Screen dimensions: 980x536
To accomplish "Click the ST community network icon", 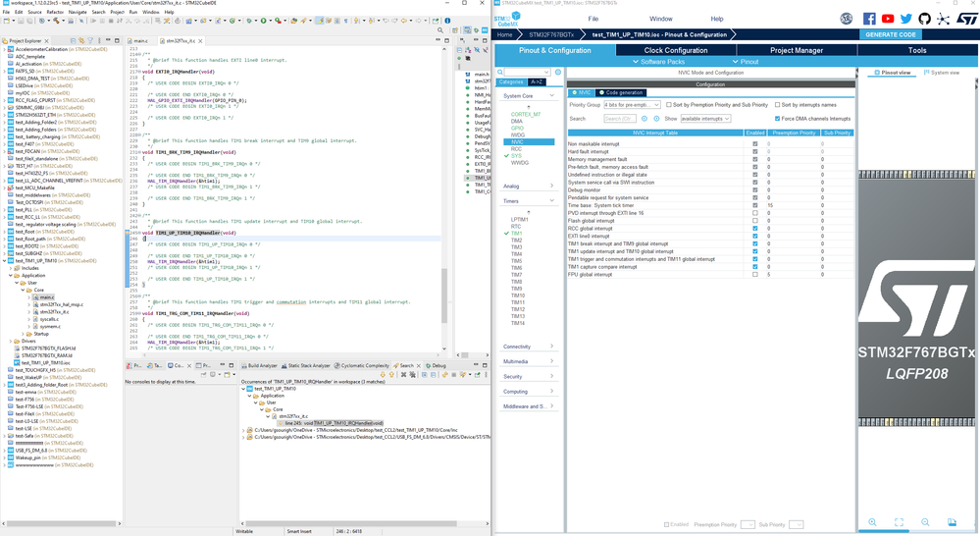I will (943, 19).
